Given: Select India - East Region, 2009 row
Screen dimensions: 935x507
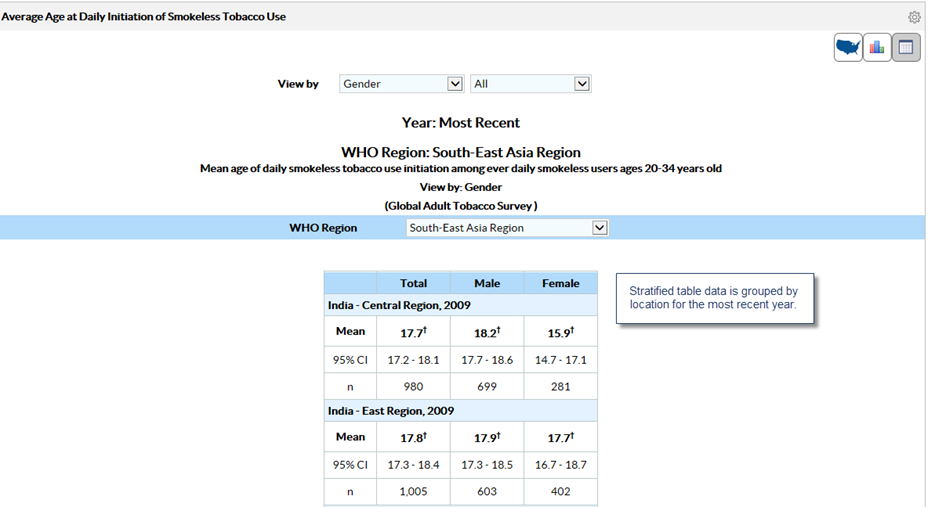Looking at the screenshot, I should (x=391, y=411).
